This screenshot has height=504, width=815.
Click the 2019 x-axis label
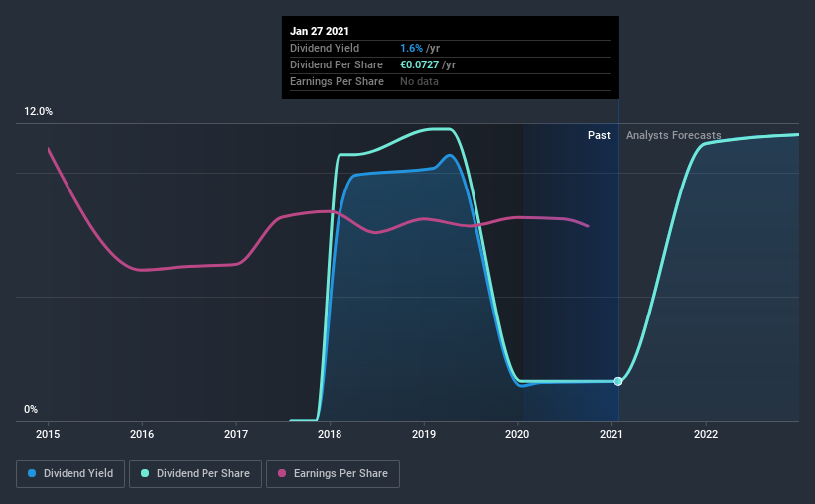(x=424, y=434)
